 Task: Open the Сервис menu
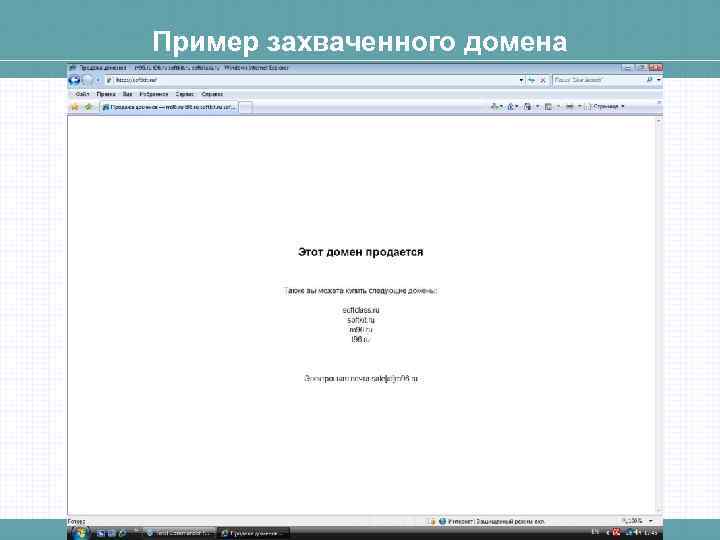point(185,94)
